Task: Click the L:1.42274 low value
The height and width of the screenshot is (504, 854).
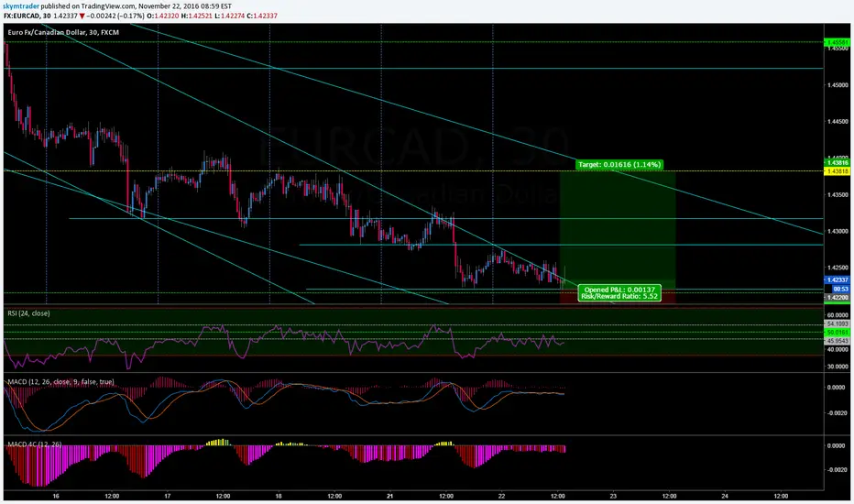Action: tap(229, 16)
